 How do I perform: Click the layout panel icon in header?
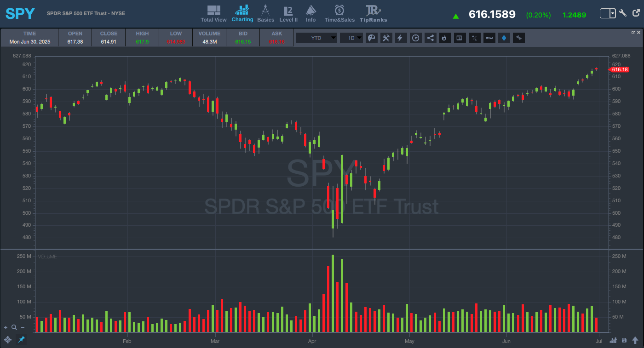point(605,14)
